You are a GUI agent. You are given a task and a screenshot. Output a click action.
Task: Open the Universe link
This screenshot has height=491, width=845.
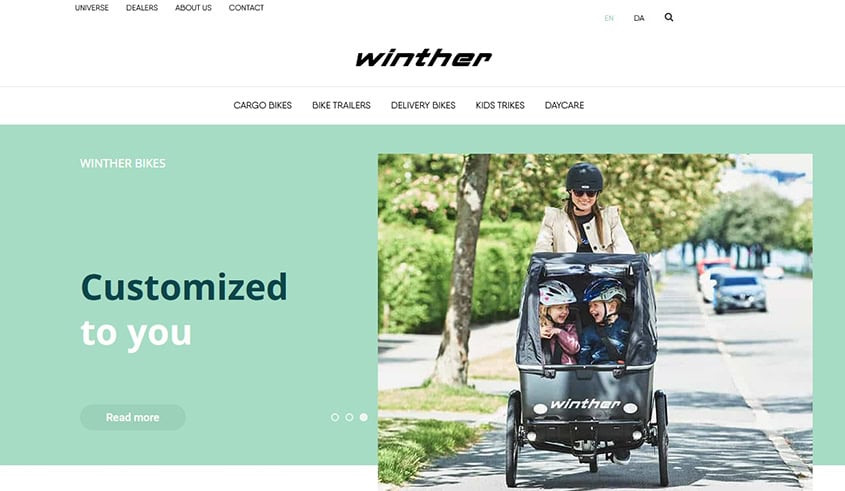92,8
